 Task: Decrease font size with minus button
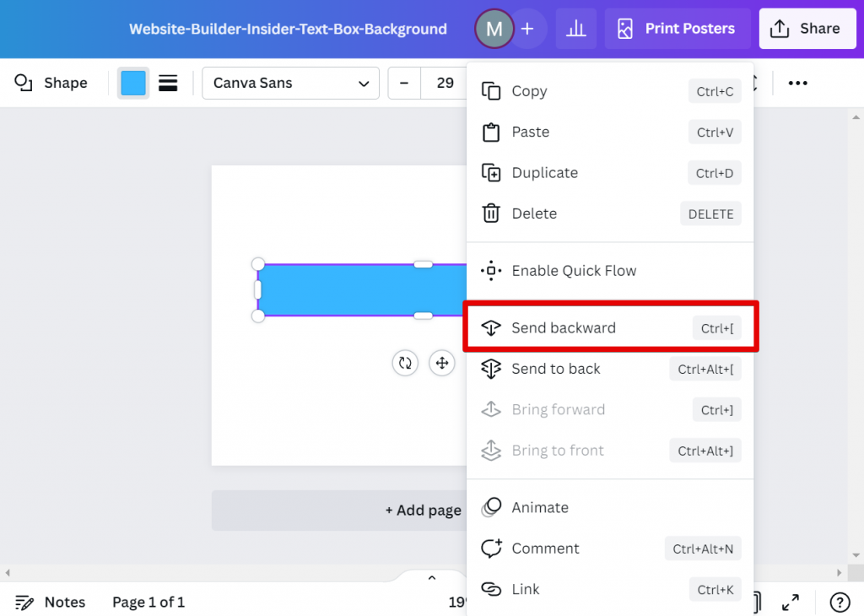pos(404,83)
